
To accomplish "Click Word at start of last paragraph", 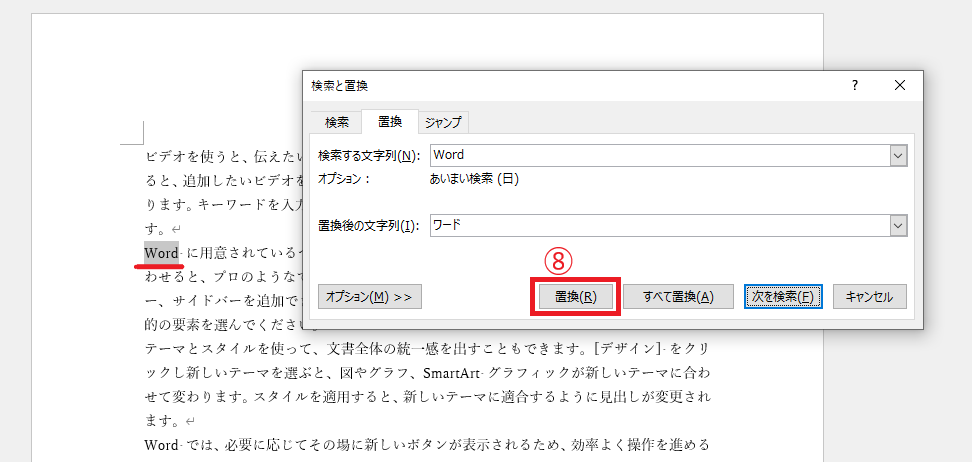I will pos(160,444).
